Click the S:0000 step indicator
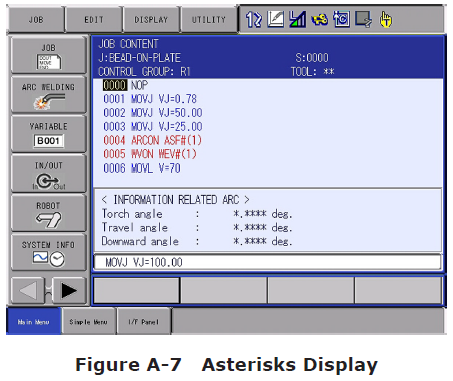The height and width of the screenshot is (381, 453). click(x=312, y=58)
